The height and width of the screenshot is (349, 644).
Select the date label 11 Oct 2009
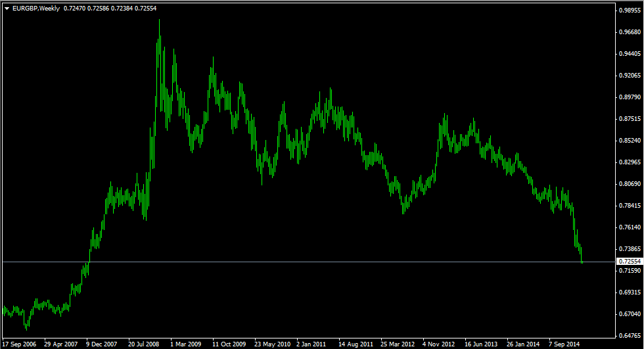(x=229, y=344)
